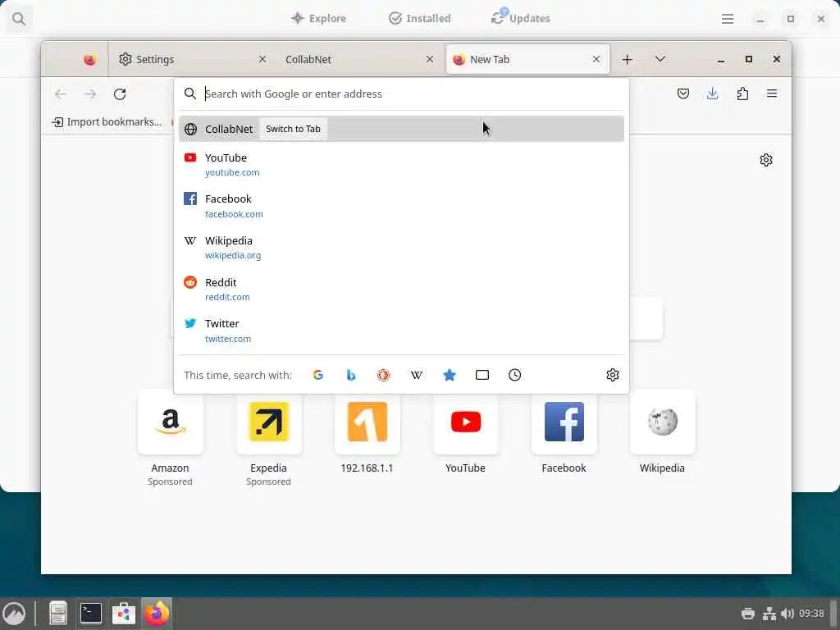The height and width of the screenshot is (630, 840).
Task: Open the Installed tab in software center
Action: coord(419,18)
